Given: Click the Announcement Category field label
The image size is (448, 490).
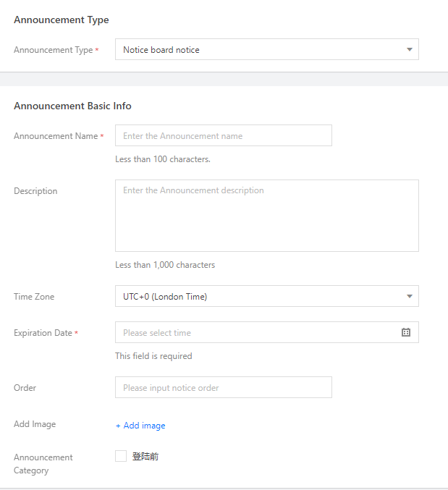Looking at the screenshot, I should [x=43, y=464].
